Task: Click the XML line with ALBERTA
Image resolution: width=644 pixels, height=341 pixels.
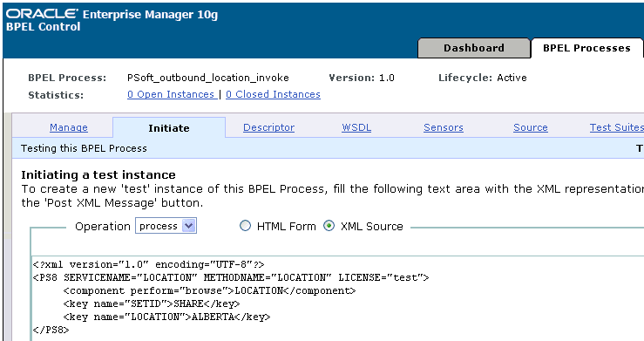Action: 166,317
